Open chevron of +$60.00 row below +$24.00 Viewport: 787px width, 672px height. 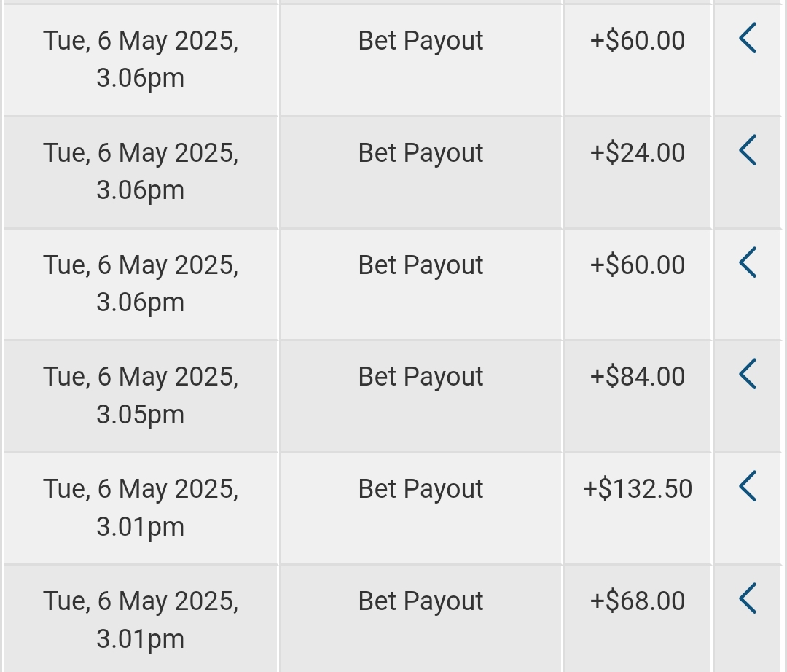coord(748,262)
